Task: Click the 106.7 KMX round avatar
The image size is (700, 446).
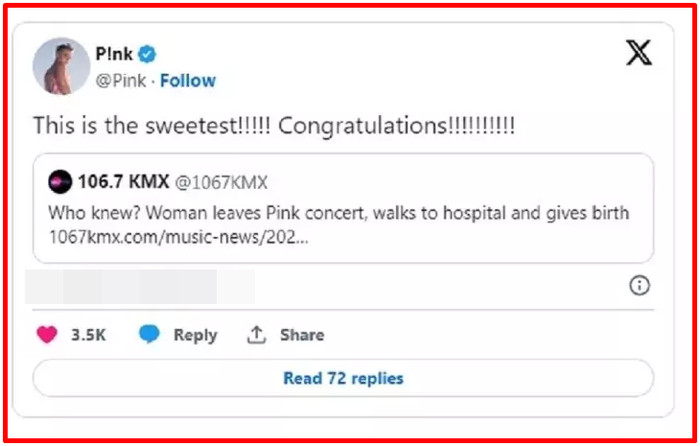Action: (60, 182)
